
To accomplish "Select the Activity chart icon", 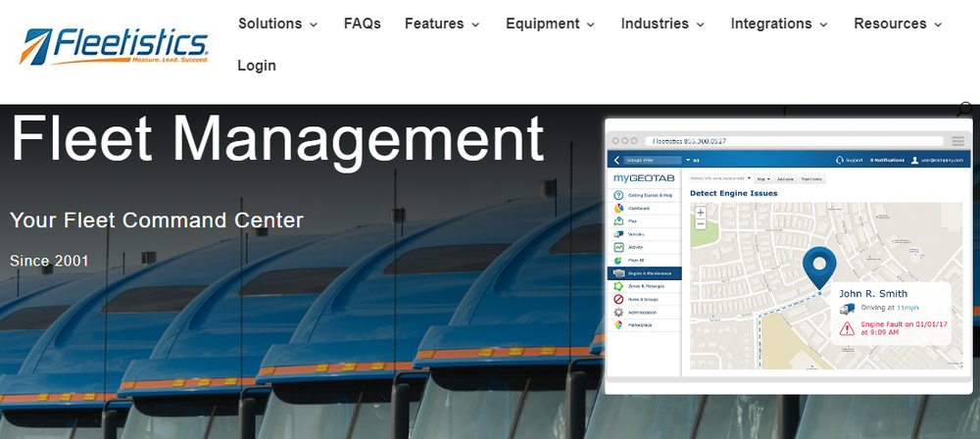I will coord(618,247).
